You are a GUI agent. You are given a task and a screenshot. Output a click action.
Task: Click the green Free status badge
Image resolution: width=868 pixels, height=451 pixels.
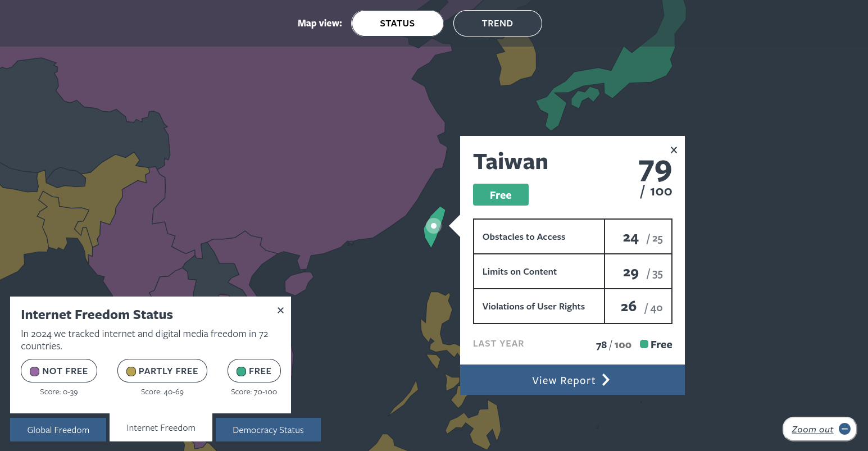tap(501, 195)
